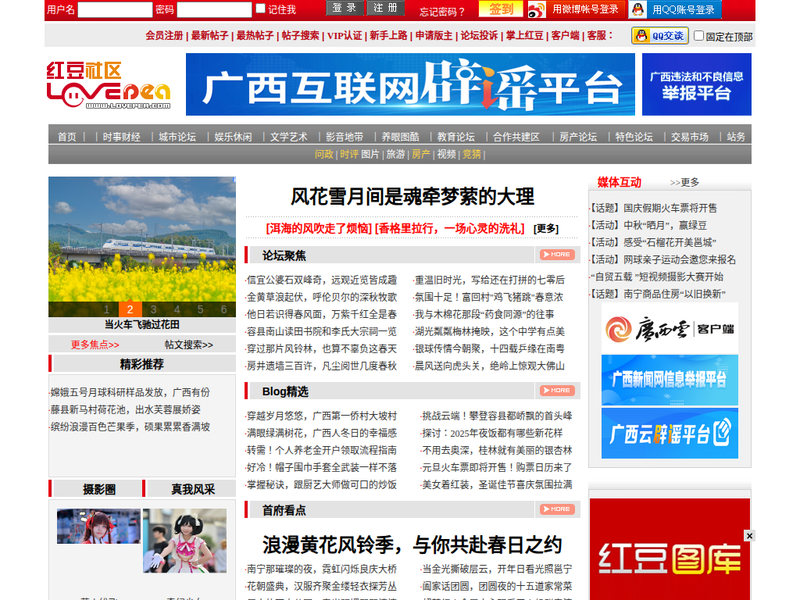Click the QQ penguin login icon

(x=638, y=10)
